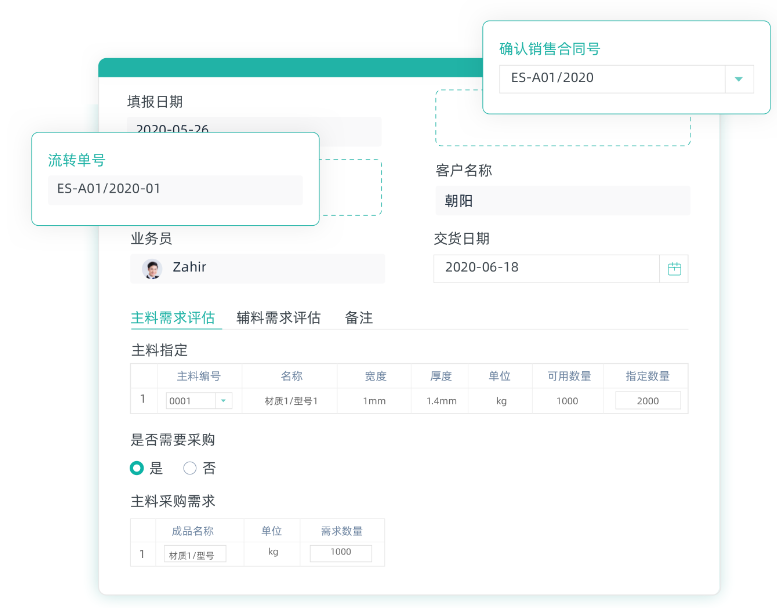Click Zahir's avatar picture

pyautogui.click(x=152, y=268)
